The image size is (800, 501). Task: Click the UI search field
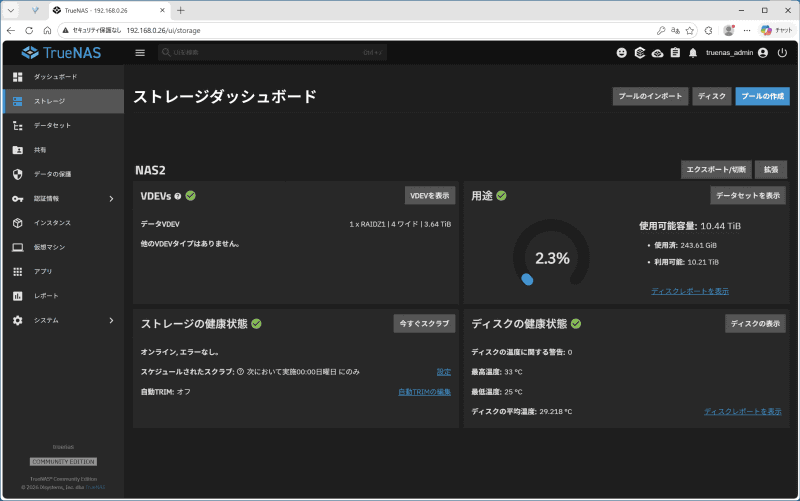(272, 53)
